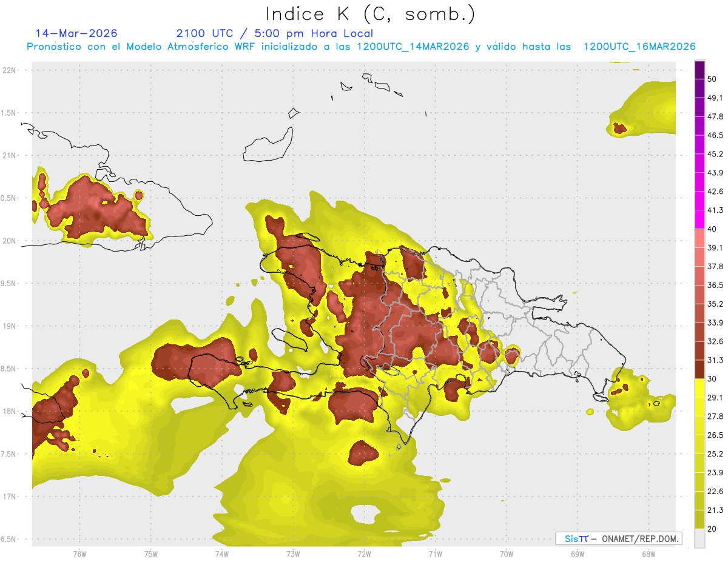Click the colorbar value "47.8"

coord(715,116)
